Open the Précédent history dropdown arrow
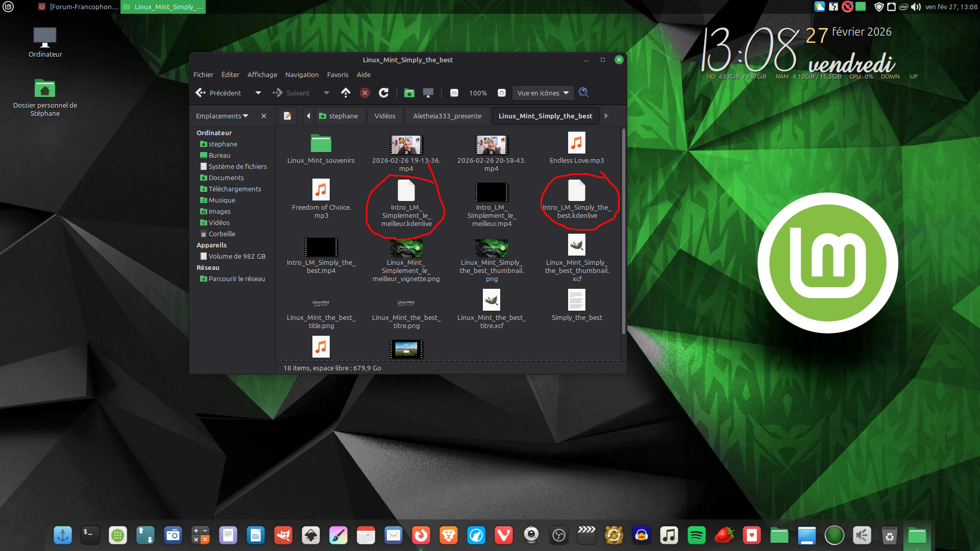Screen dimensions: 980x551 click(x=258, y=93)
